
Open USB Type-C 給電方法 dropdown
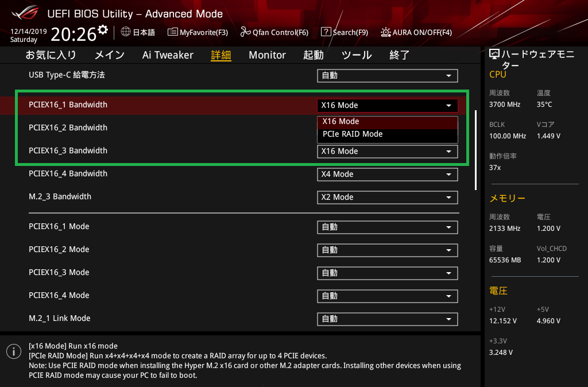click(x=388, y=76)
